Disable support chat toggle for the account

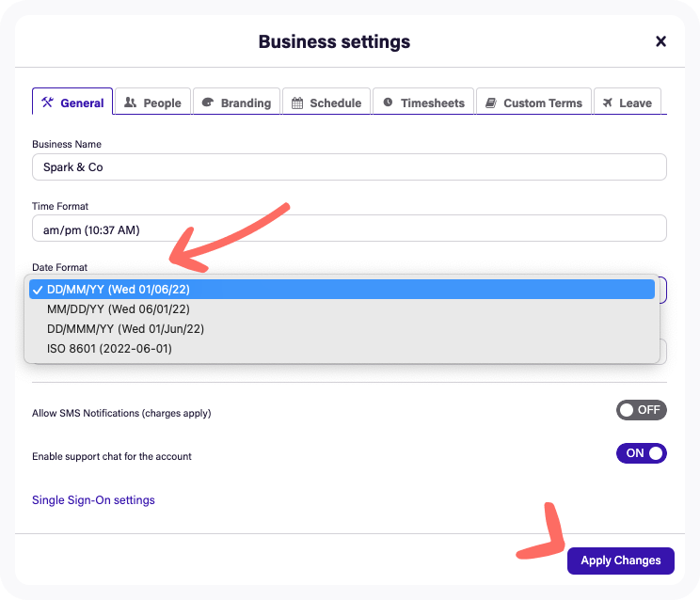tap(641, 453)
